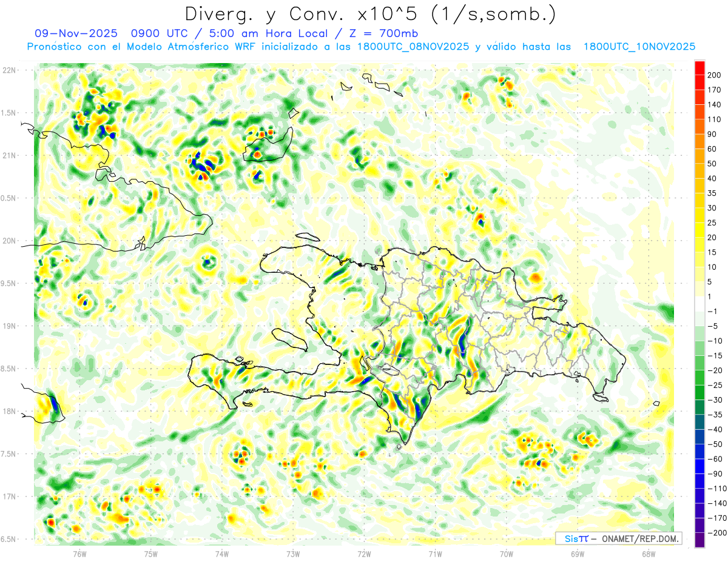The image size is (728, 562).
Task: Click the '-140' colorbar label
Action: [716, 503]
